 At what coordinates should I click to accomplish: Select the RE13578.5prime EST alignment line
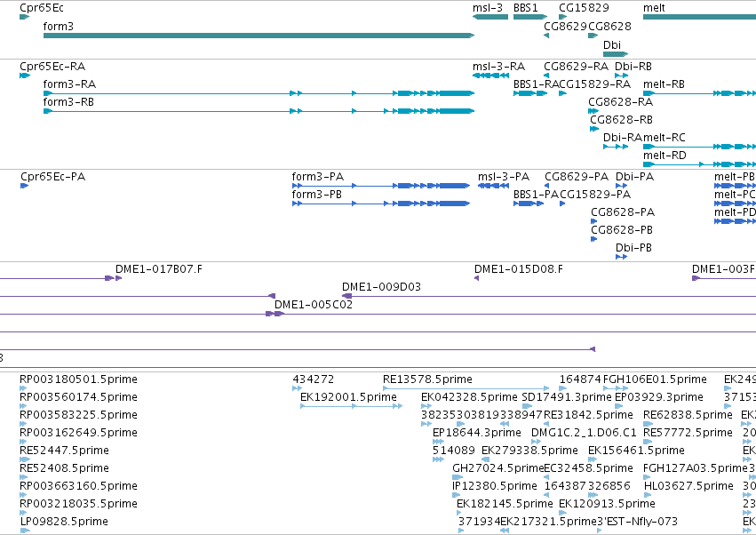pyautogui.click(x=466, y=388)
